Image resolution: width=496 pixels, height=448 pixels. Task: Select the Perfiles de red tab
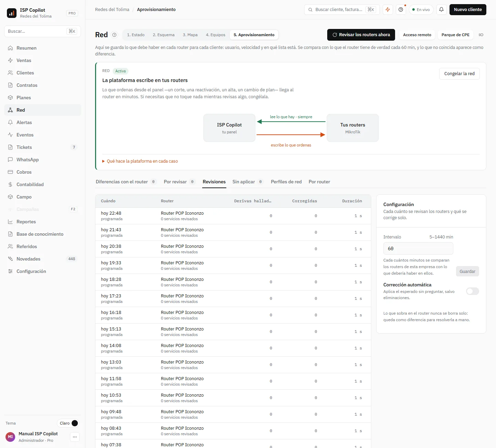click(286, 182)
